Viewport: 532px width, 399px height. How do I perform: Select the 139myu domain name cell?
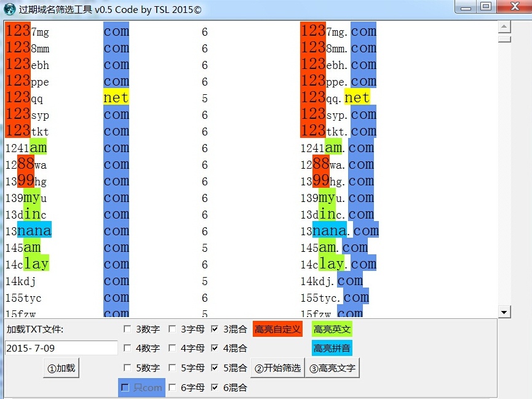click(26, 198)
